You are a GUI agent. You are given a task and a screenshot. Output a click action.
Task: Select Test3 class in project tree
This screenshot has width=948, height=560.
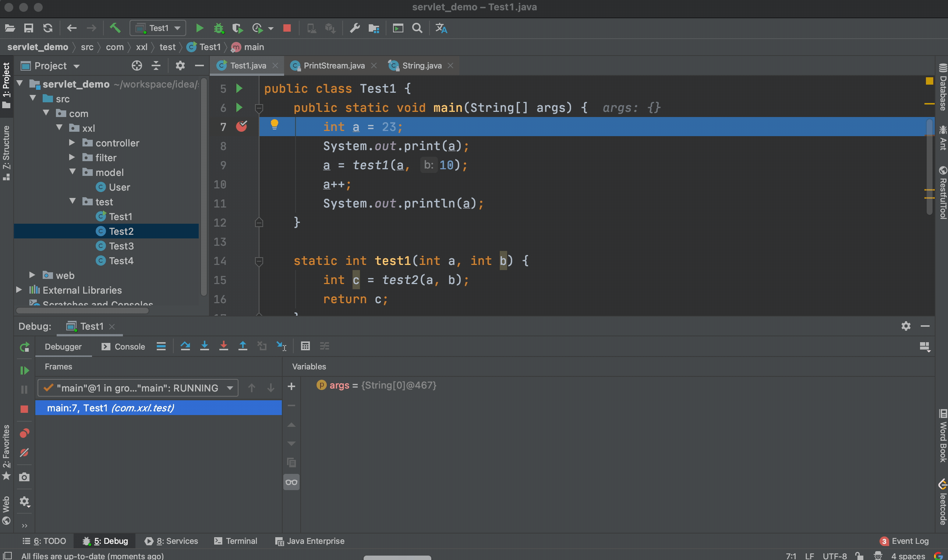pyautogui.click(x=121, y=246)
